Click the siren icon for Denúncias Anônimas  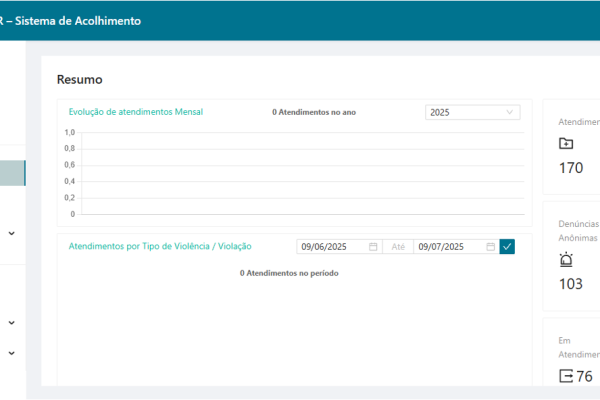[566, 260]
